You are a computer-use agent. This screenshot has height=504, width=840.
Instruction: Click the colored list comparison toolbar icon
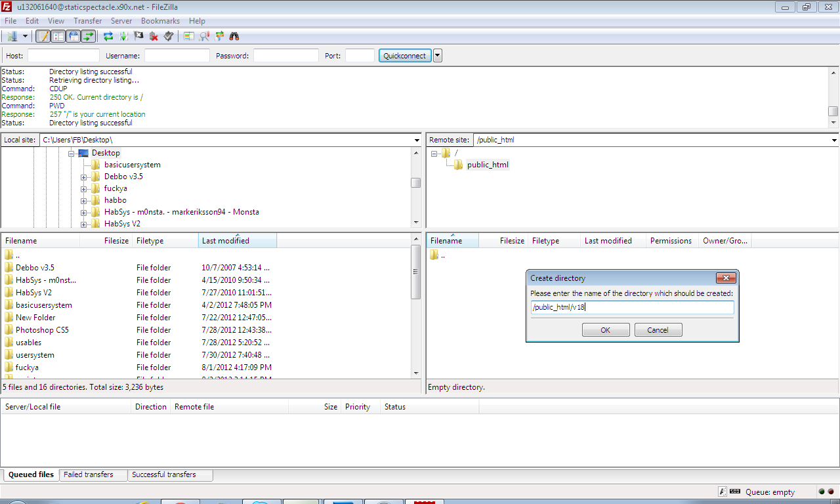click(189, 36)
